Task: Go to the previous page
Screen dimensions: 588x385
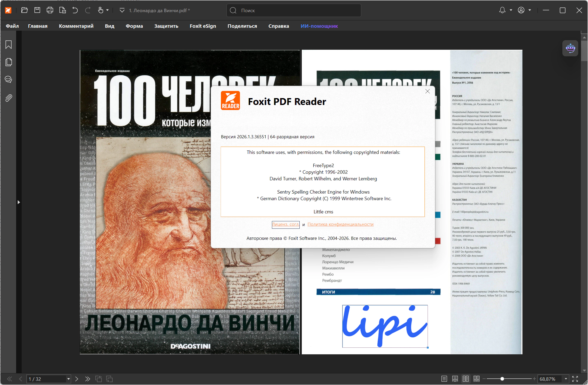Action: tap(21, 379)
